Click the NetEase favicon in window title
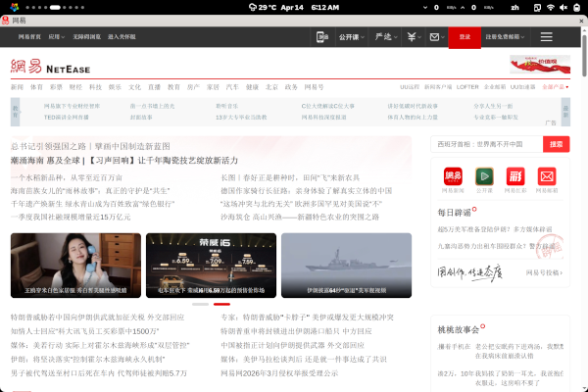 click(5, 21)
